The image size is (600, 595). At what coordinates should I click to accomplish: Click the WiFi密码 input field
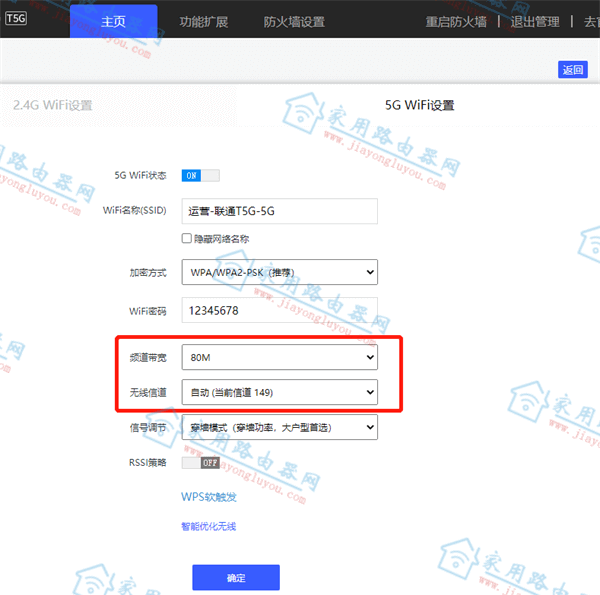point(279,310)
